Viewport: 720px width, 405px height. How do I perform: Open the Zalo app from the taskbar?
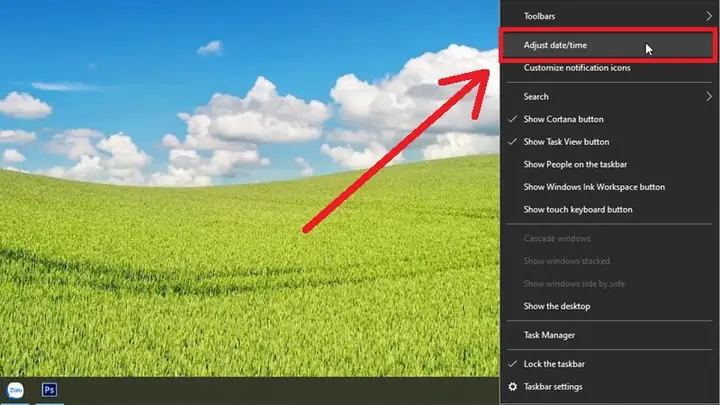click(x=15, y=390)
